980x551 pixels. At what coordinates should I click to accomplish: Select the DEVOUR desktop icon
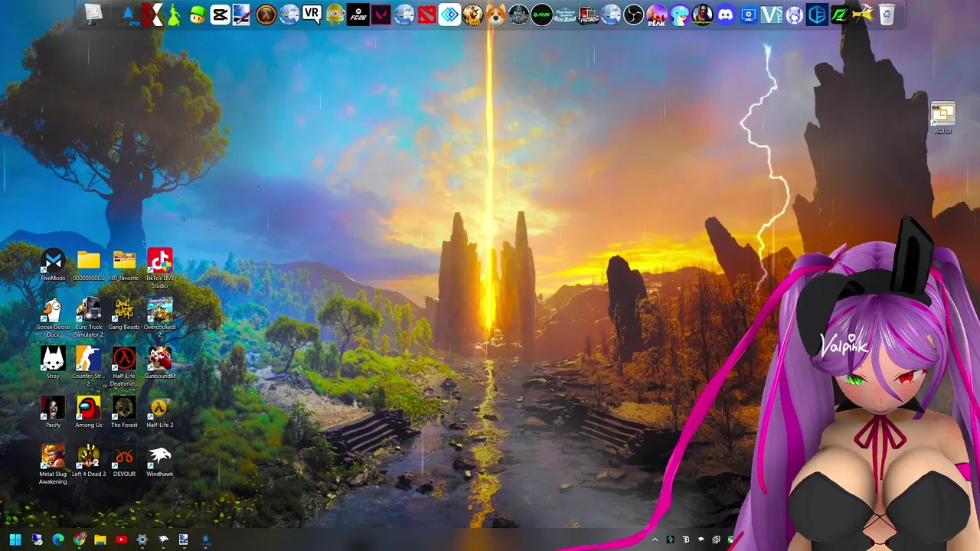[x=124, y=461]
